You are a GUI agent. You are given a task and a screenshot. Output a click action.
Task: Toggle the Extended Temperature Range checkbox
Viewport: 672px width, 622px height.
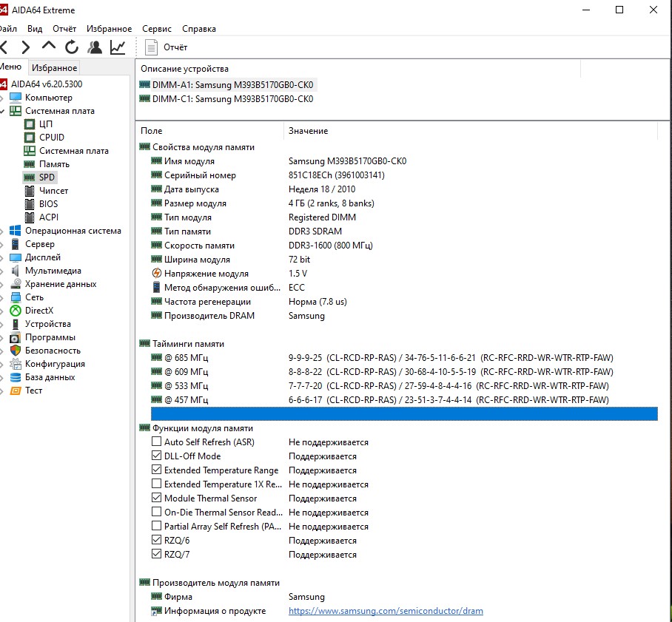pos(157,470)
